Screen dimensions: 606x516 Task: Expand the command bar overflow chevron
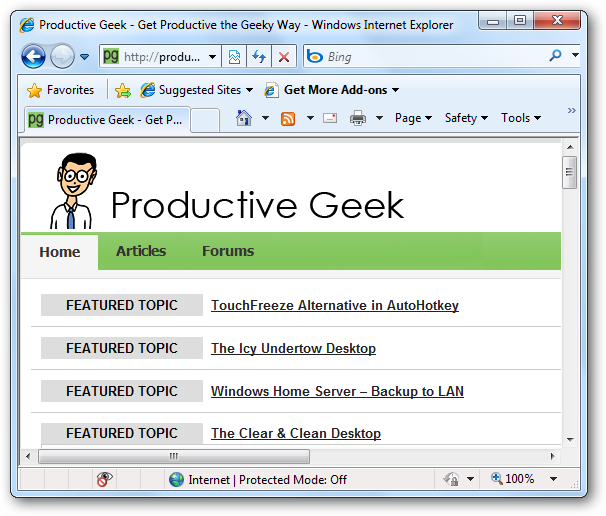572,111
